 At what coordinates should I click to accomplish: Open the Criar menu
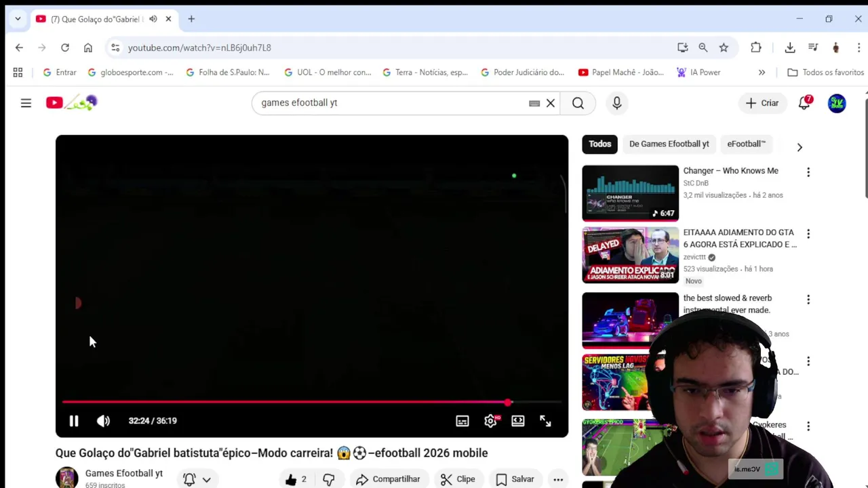point(762,103)
